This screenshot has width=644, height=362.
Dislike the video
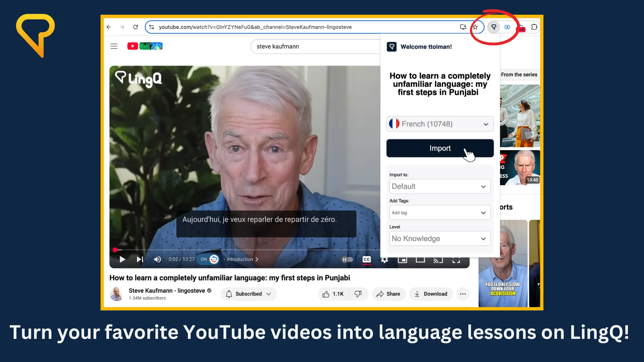[358, 294]
